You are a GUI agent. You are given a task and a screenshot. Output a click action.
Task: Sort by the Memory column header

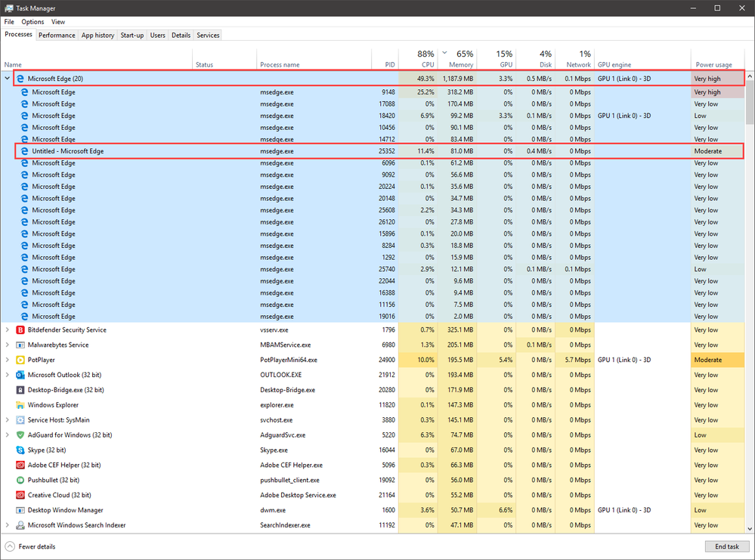tap(457, 59)
